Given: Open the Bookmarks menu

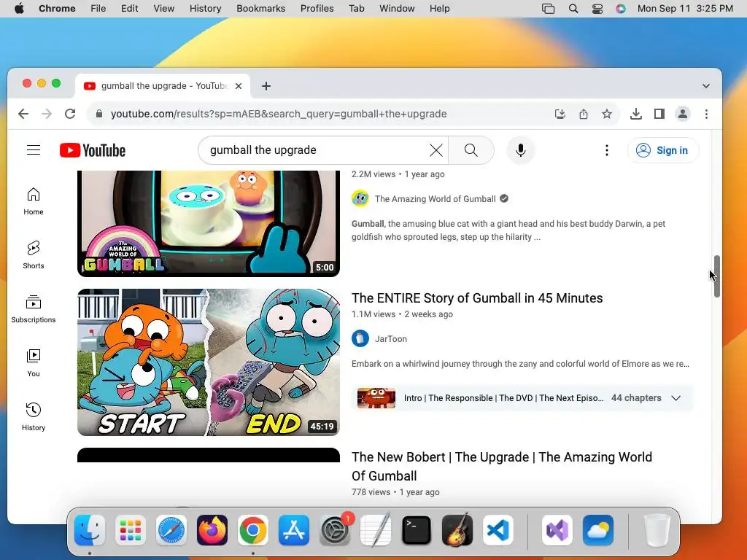Looking at the screenshot, I should click(261, 8).
